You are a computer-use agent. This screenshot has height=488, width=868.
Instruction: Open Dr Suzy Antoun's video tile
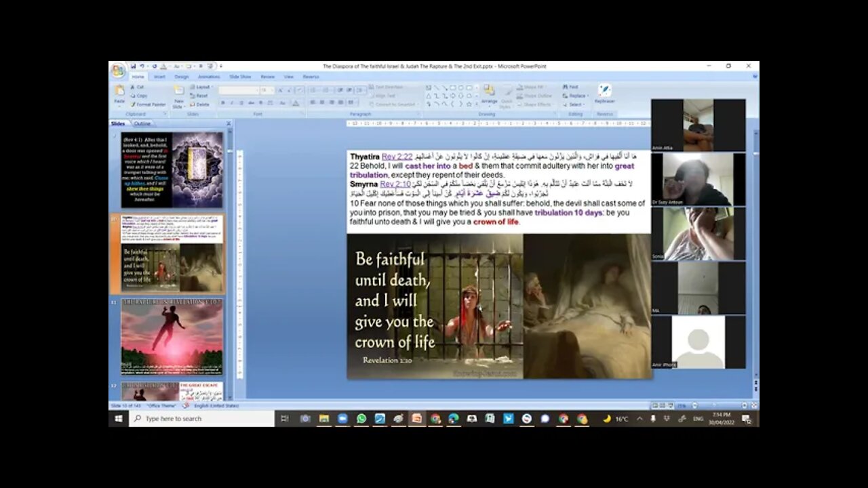(x=698, y=179)
